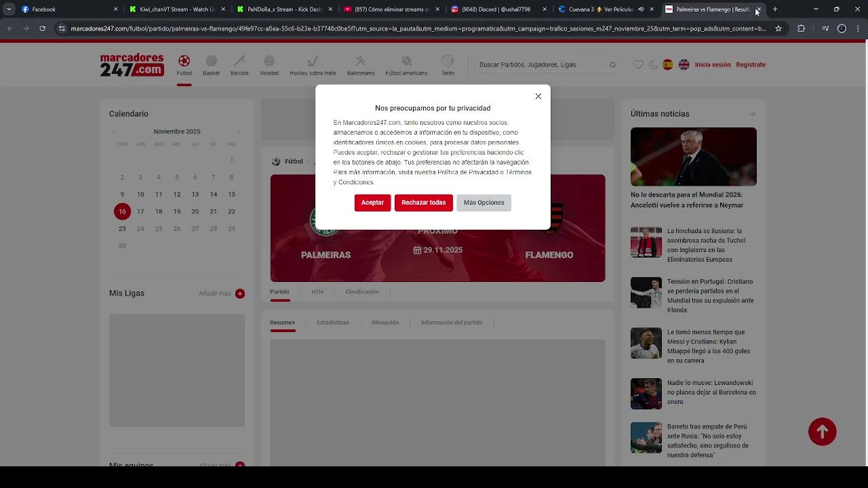Go to previous month in calendar
The height and width of the screenshot is (488, 868).
[x=114, y=131]
